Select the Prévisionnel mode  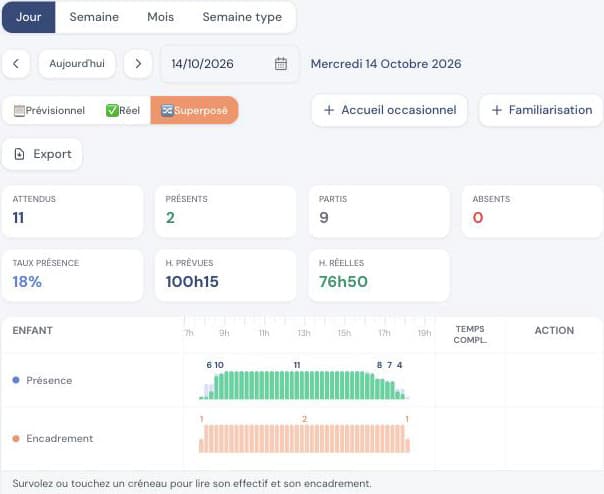[x=49, y=111]
